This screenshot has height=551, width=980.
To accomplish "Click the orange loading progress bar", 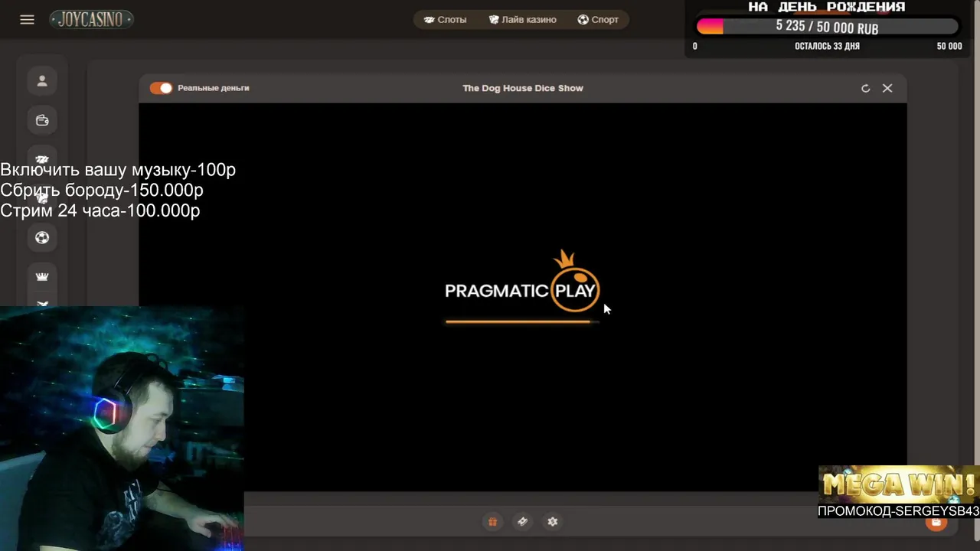I will [x=521, y=322].
